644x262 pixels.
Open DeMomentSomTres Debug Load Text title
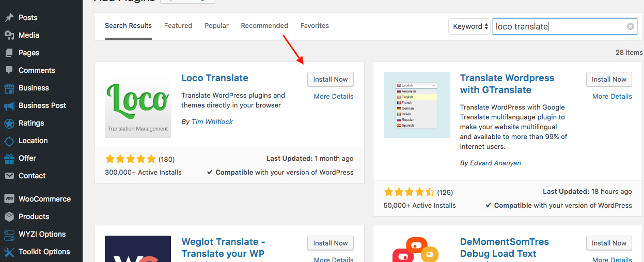[x=505, y=248]
